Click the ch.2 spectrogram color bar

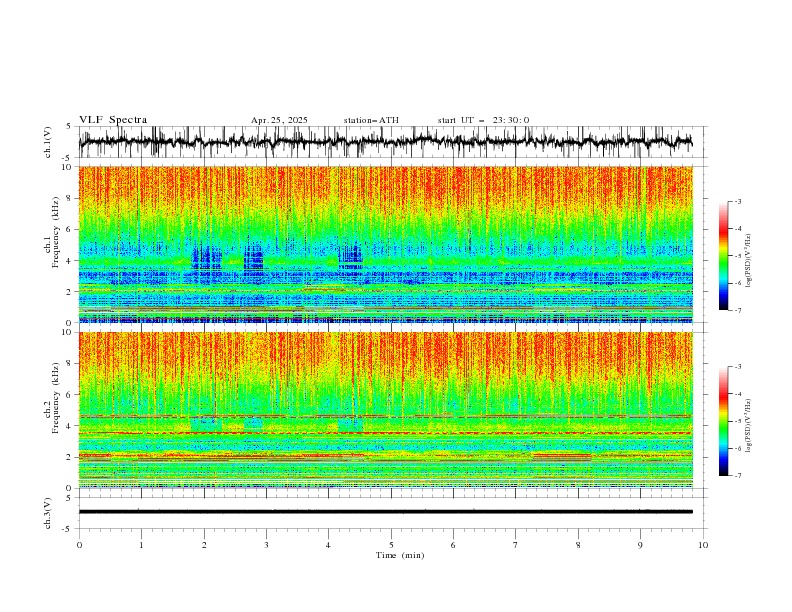coord(723,421)
